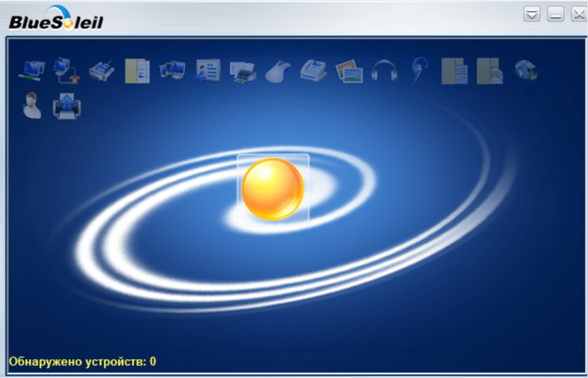Open the title bar dropdown menu button
This screenshot has height=378, width=588.
click(x=532, y=14)
